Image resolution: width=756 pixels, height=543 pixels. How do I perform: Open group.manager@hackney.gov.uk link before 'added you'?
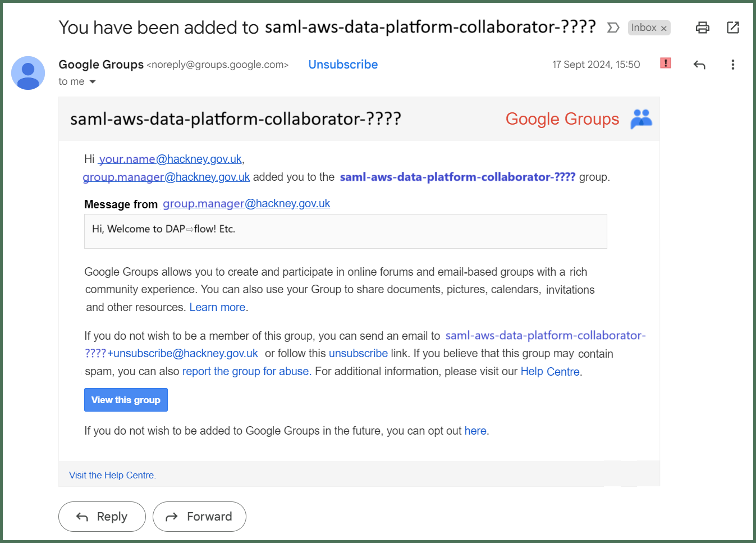[x=166, y=177]
